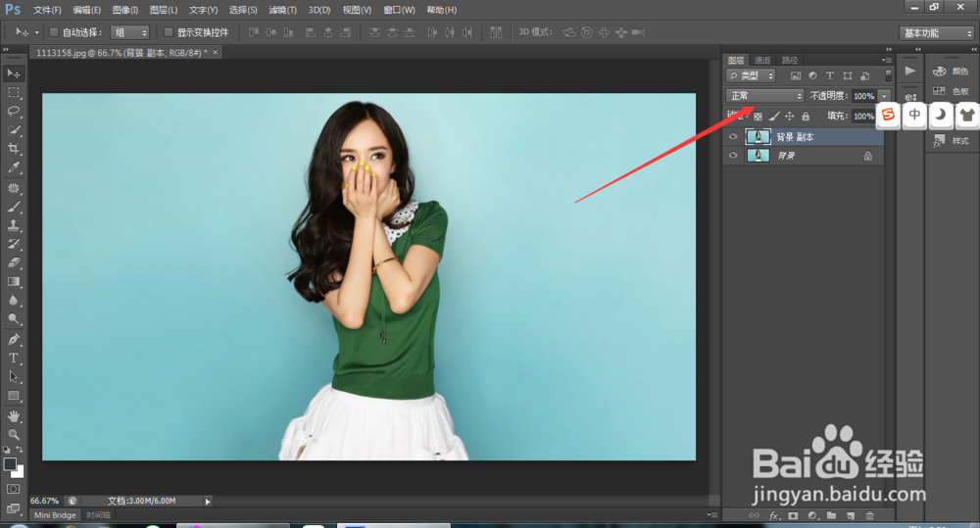Click the foreground color swatch

click(10, 464)
